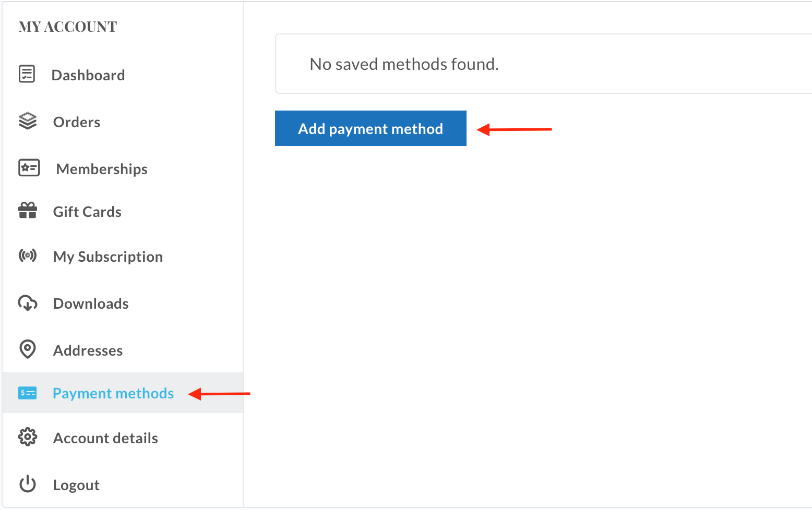Select the Memberships card icon
Image resolution: width=812 pixels, height=510 pixels.
tap(29, 168)
